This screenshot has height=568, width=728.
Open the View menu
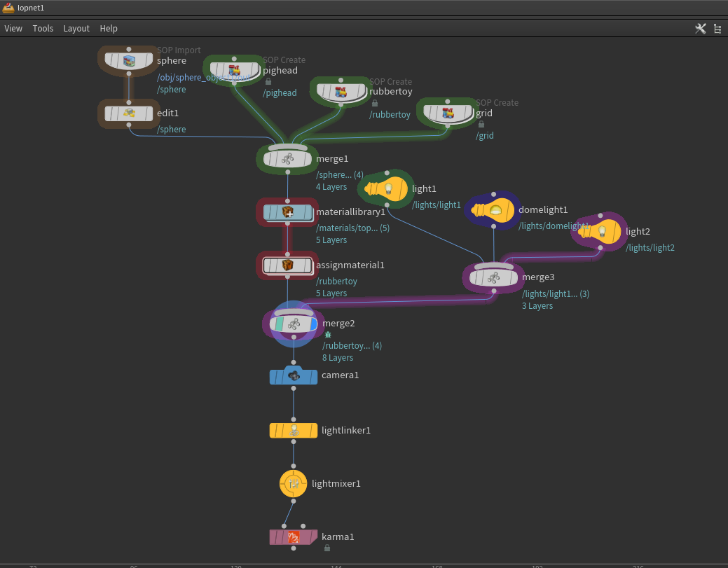pos(13,28)
